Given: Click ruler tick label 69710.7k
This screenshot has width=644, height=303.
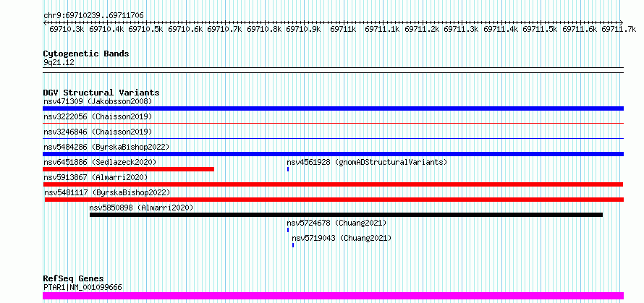Looking at the screenshot, I should point(224,29).
